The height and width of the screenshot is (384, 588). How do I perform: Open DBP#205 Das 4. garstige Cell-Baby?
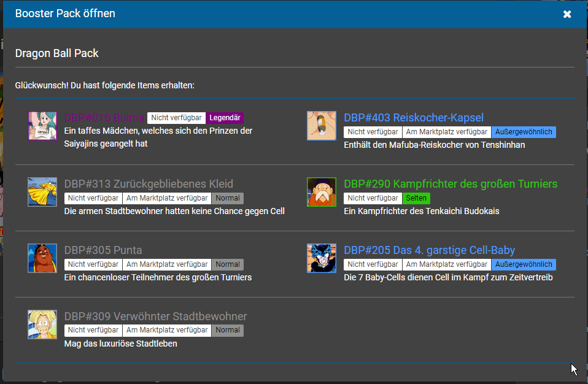(x=429, y=250)
